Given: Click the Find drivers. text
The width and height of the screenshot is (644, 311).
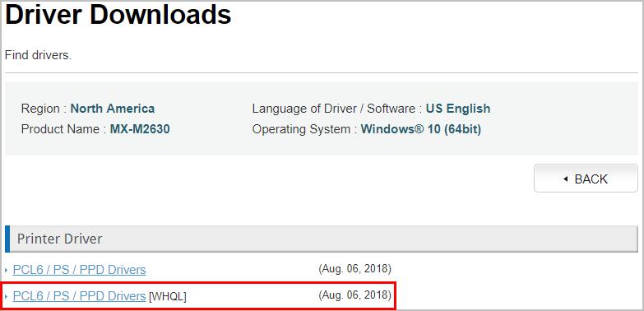Looking at the screenshot, I should pos(38,55).
